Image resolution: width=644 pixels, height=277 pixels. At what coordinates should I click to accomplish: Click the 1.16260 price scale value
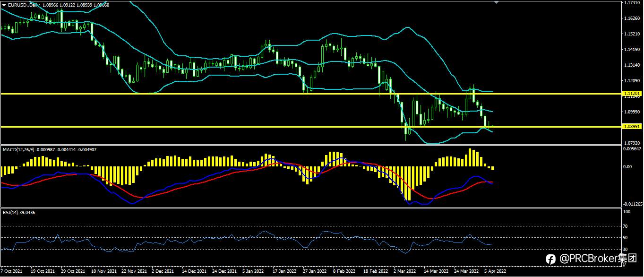tap(632, 18)
